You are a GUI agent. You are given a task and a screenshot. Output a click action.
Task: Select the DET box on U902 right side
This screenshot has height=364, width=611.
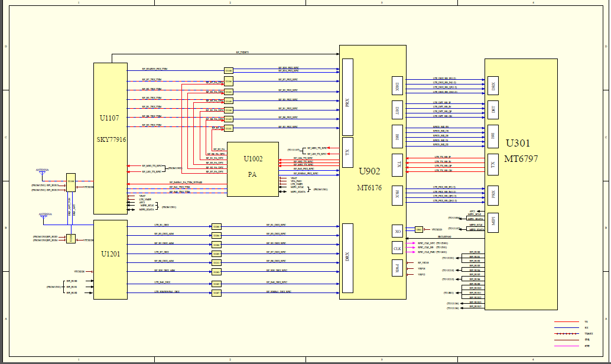click(397, 110)
